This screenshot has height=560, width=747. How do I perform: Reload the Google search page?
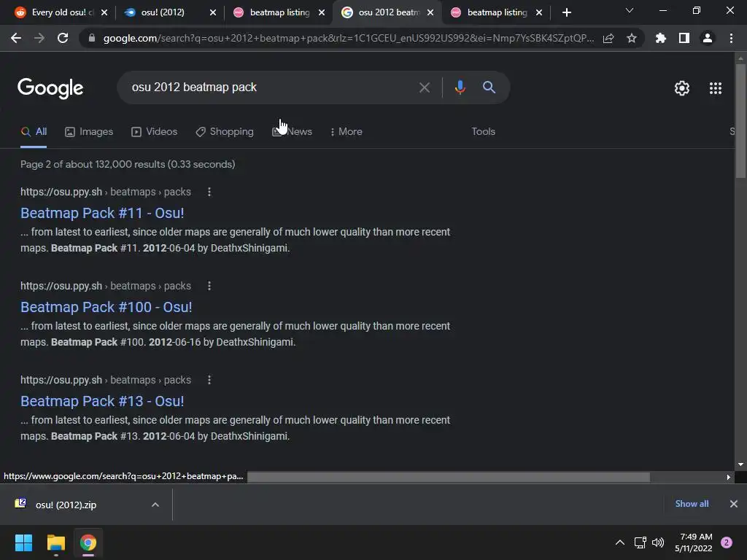pyautogui.click(x=63, y=38)
